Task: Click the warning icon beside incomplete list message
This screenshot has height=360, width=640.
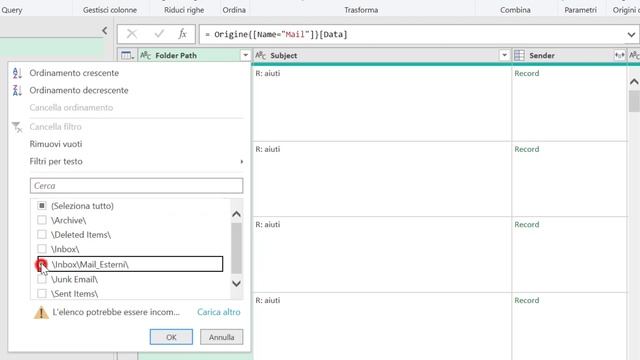Action: [x=41, y=312]
